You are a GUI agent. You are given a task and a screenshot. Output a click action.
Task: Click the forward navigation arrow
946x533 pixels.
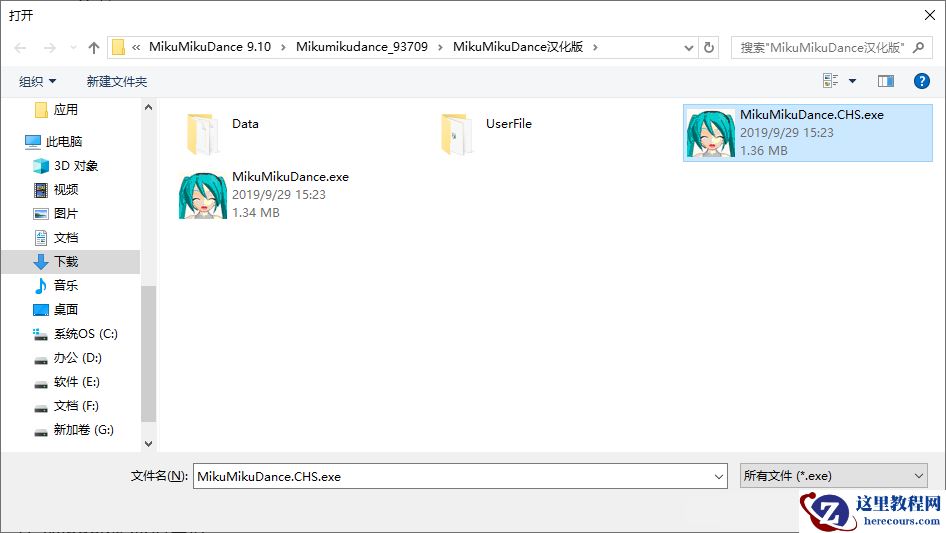[x=49, y=48]
